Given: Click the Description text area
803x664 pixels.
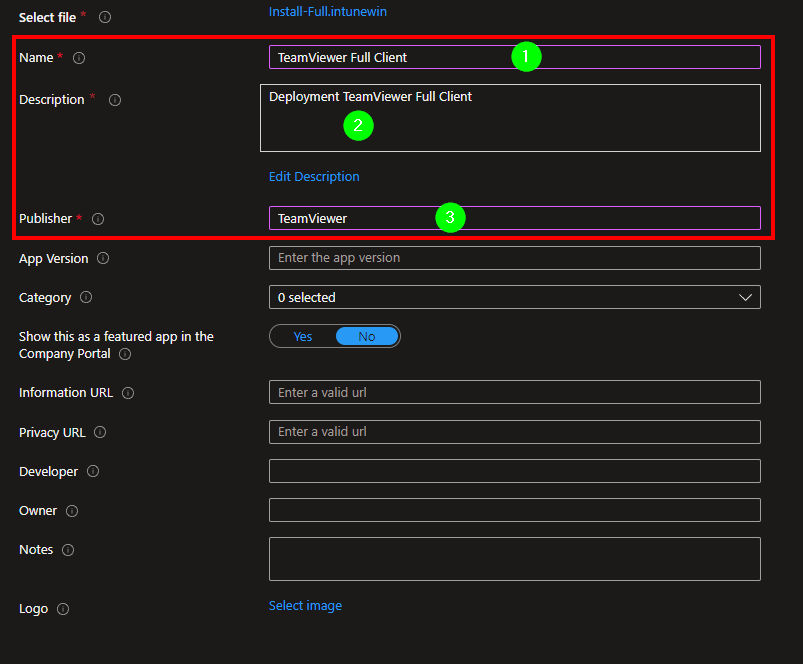Looking at the screenshot, I should (x=511, y=118).
